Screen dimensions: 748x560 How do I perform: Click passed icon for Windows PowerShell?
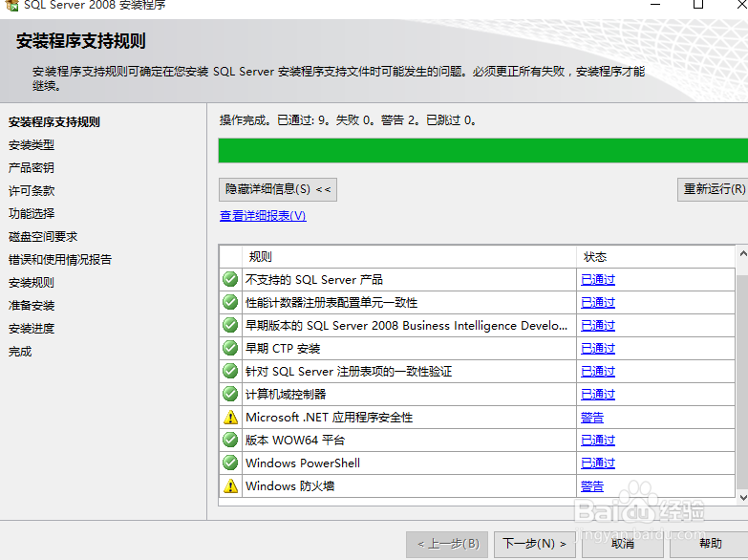[x=230, y=463]
